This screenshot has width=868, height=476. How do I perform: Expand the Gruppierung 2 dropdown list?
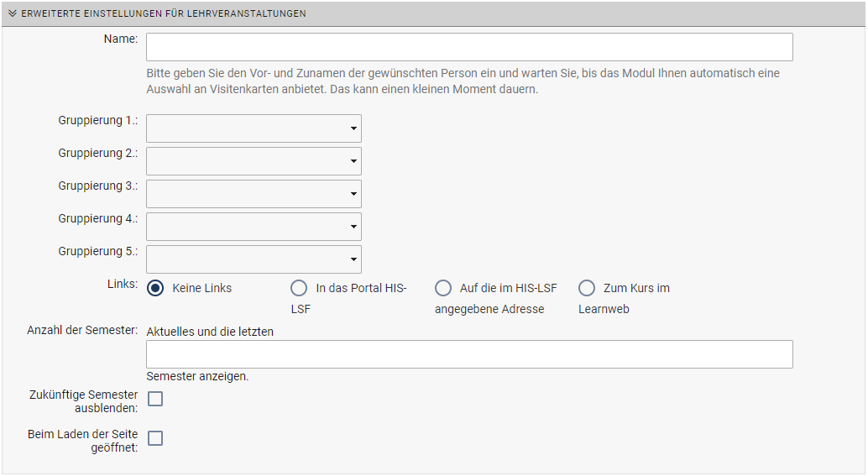point(254,161)
